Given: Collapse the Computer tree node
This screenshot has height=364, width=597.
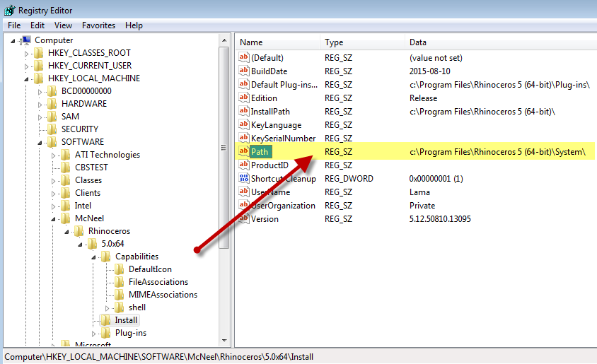Looking at the screenshot, I should pos(13,41).
